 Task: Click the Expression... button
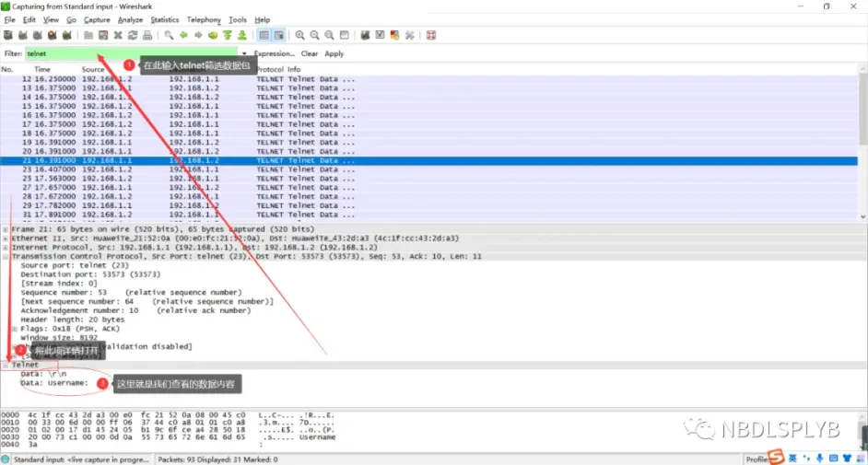point(275,53)
